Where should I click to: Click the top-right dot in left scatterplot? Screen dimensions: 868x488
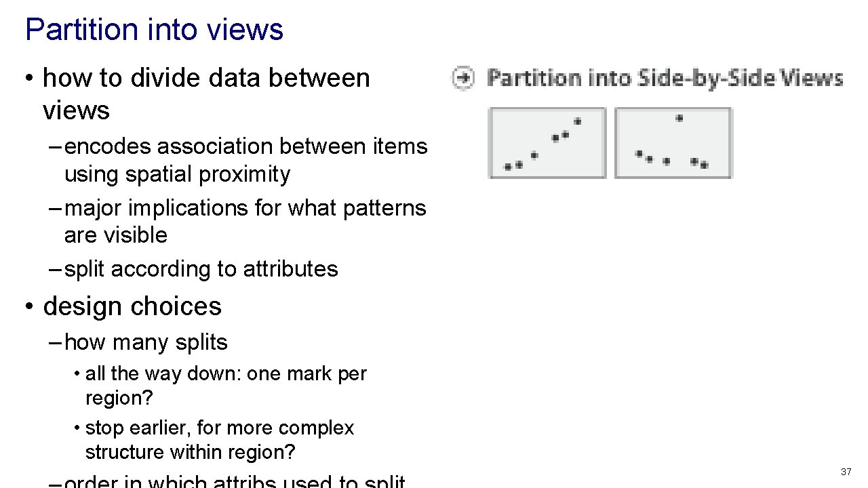(x=578, y=121)
